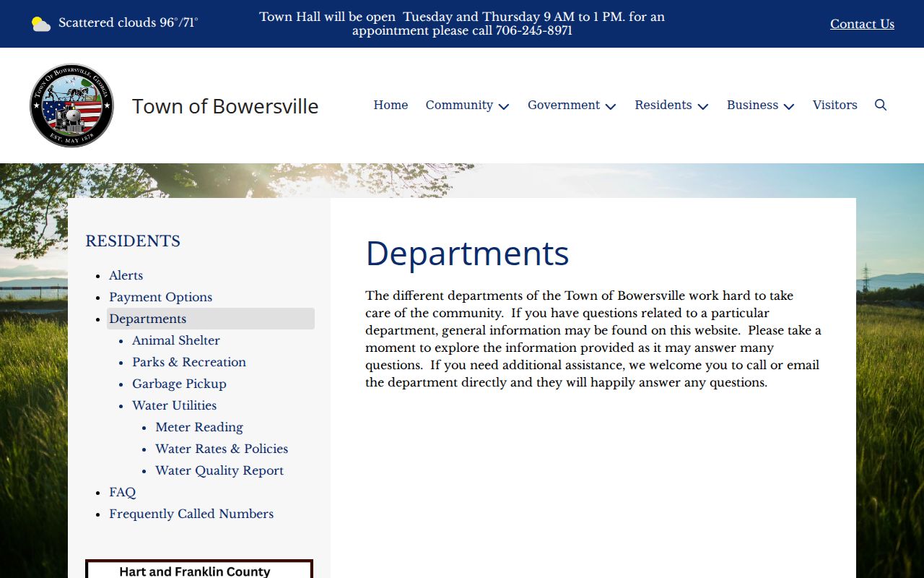Go to the FAQ page
924x578 pixels.
[123, 492]
